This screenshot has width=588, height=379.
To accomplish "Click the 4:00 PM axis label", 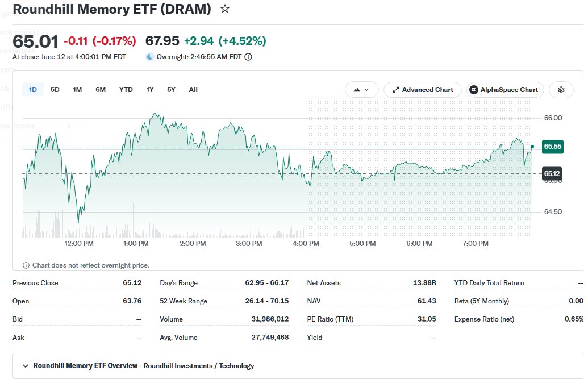I will tap(306, 244).
